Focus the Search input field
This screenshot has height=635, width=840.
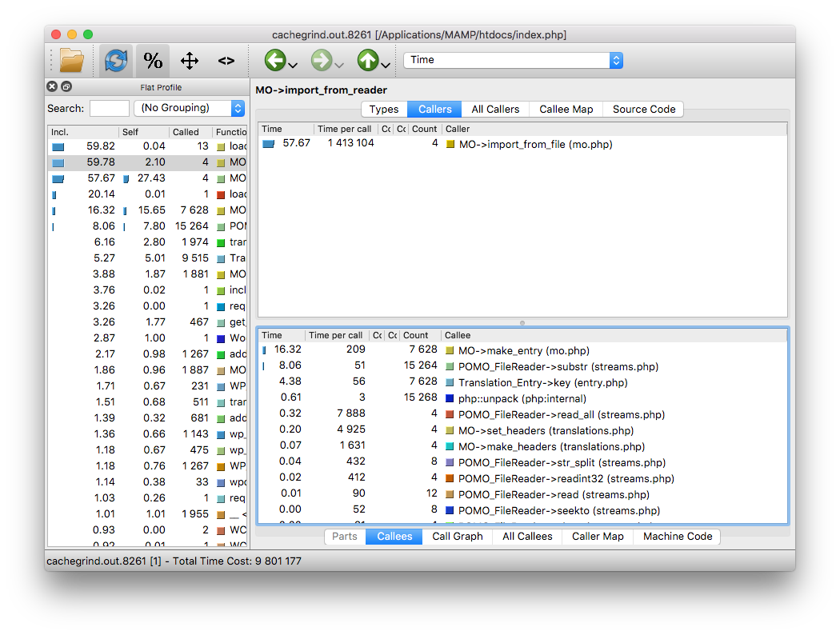tap(110, 108)
